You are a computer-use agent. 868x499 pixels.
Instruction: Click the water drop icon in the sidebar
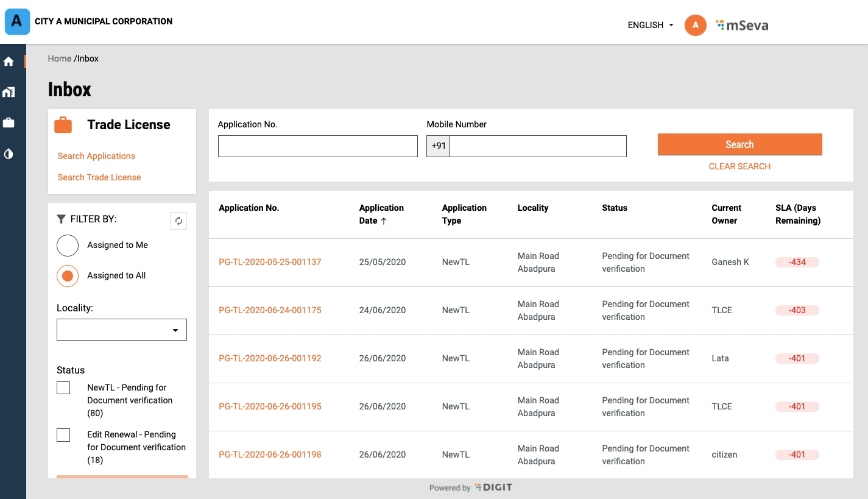[9, 154]
